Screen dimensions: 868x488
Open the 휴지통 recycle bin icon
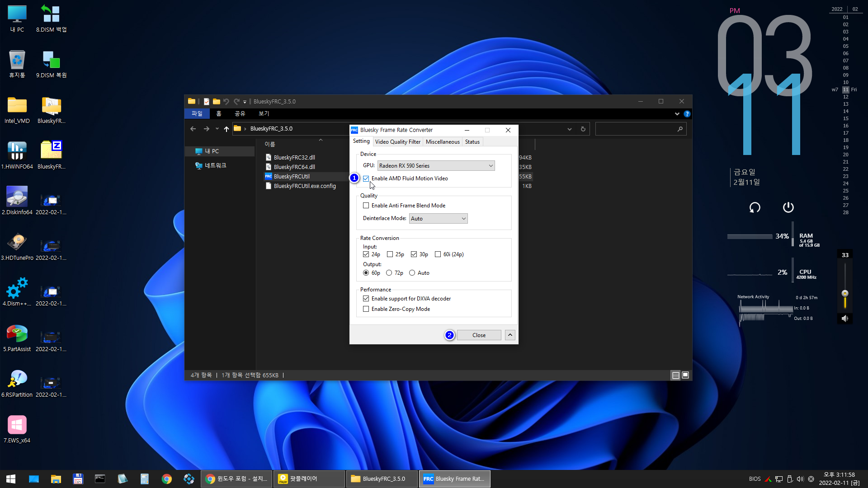coord(17,64)
